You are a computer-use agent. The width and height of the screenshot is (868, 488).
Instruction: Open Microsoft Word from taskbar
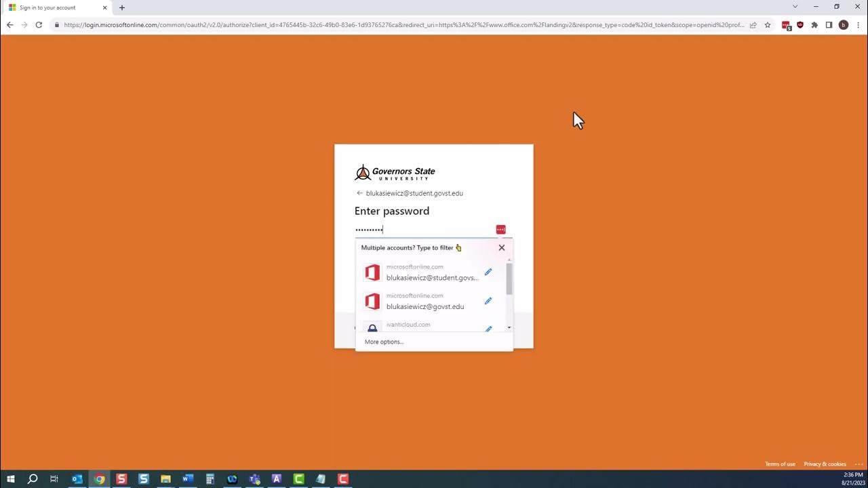(188, 479)
